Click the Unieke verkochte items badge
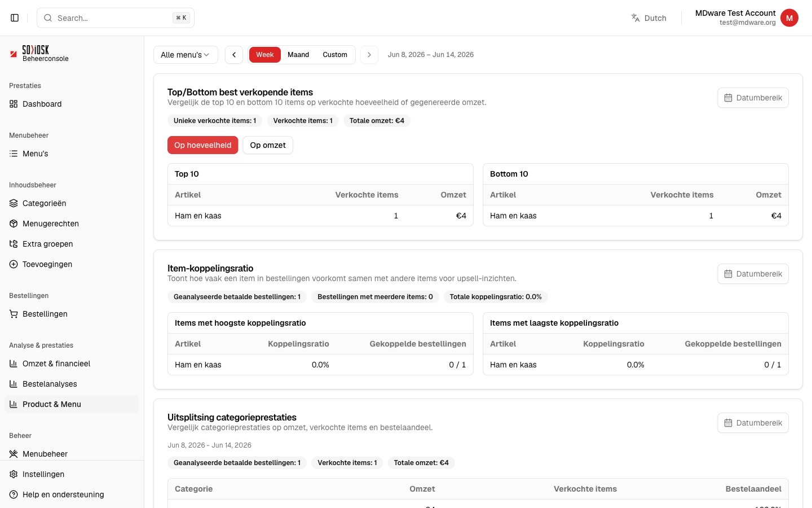Screen dimensions: 812x508 point(215,121)
